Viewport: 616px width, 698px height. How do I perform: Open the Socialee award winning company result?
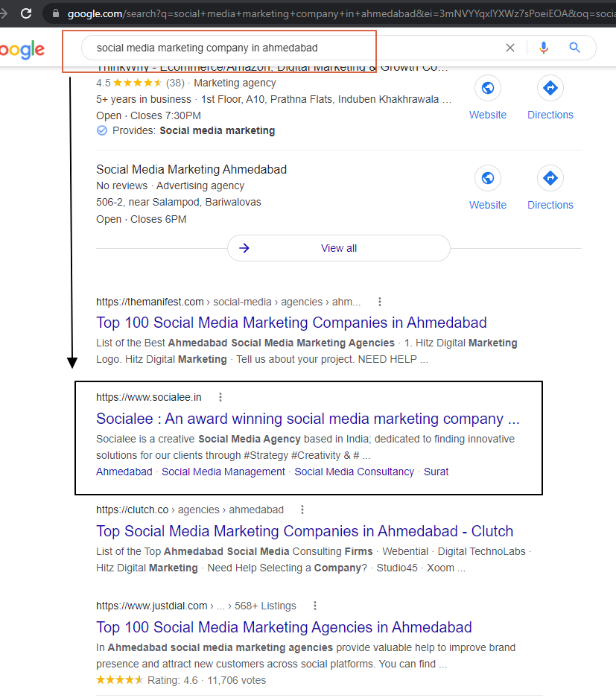[308, 419]
